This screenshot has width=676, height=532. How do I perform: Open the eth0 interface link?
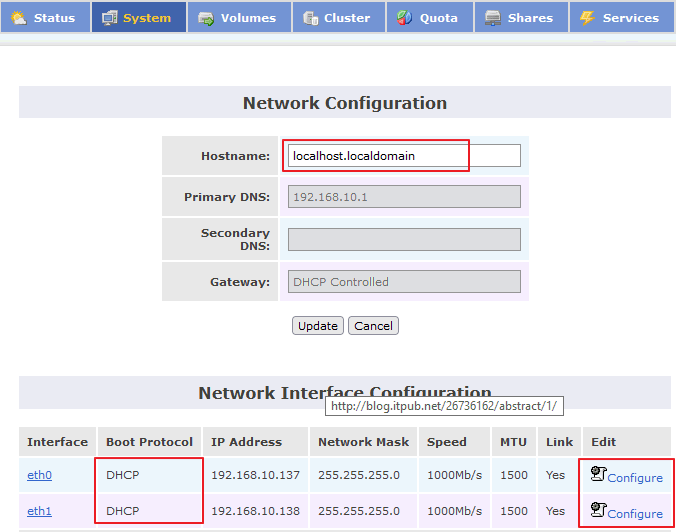tap(39, 475)
